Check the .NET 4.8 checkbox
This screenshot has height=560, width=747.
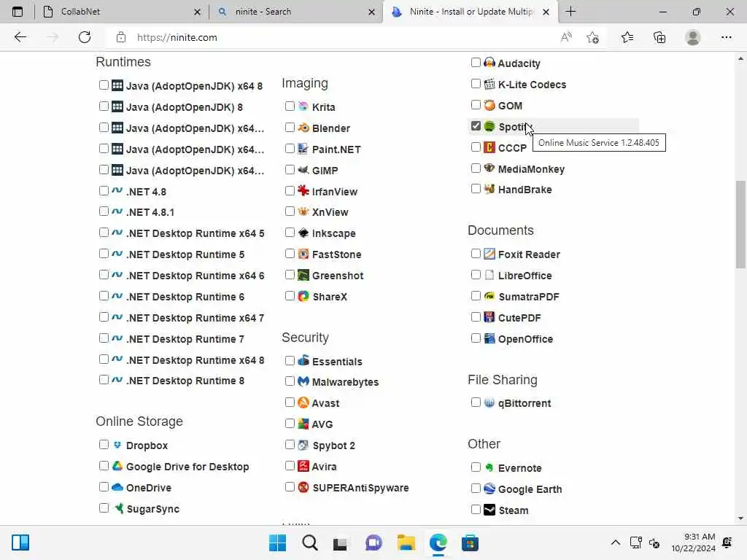coord(104,191)
